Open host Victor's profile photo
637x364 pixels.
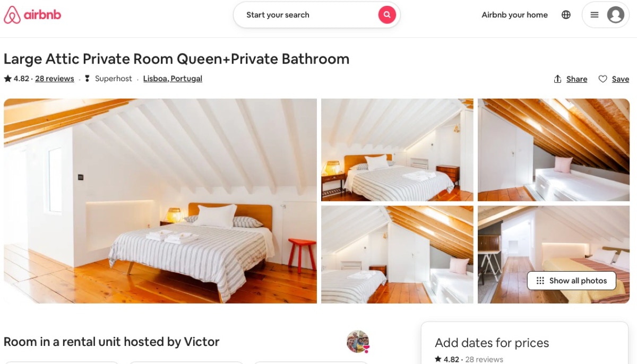click(358, 342)
